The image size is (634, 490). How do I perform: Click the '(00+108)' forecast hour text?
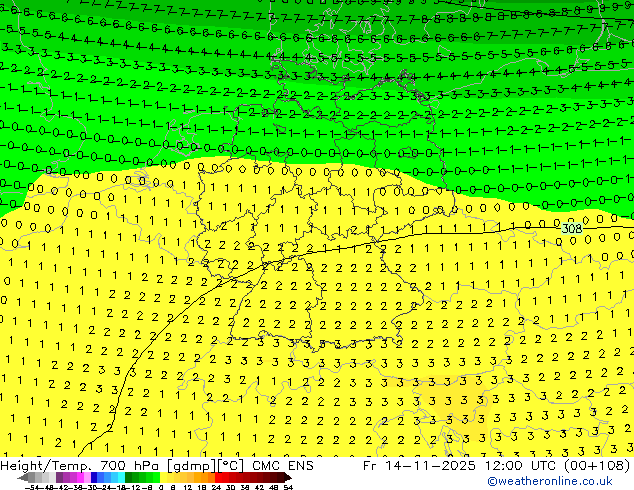[x=595, y=466]
